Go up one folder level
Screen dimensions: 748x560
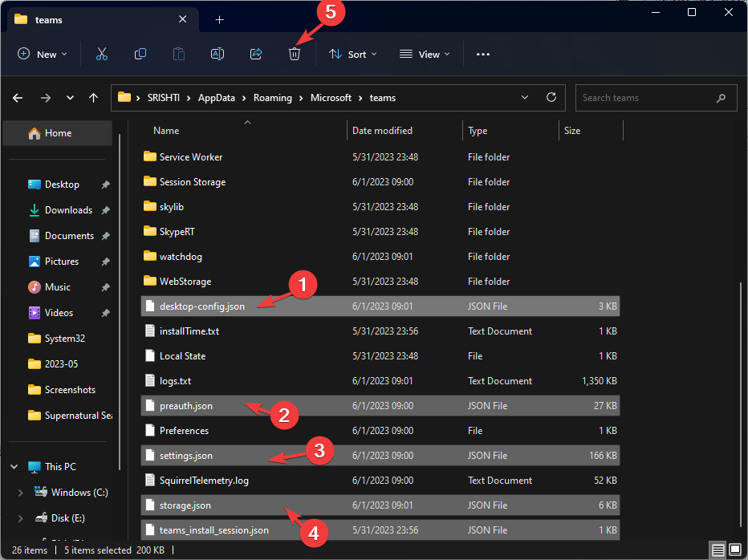[94, 98]
